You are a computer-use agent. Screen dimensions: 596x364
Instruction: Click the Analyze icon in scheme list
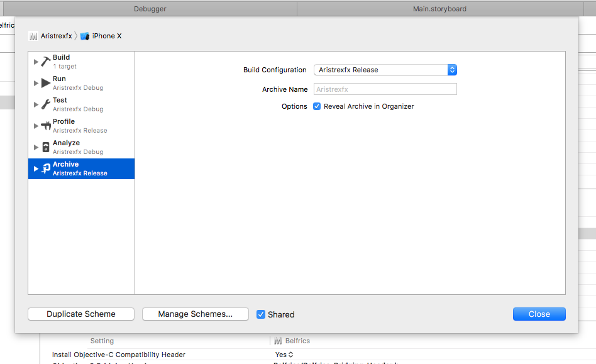click(46, 147)
